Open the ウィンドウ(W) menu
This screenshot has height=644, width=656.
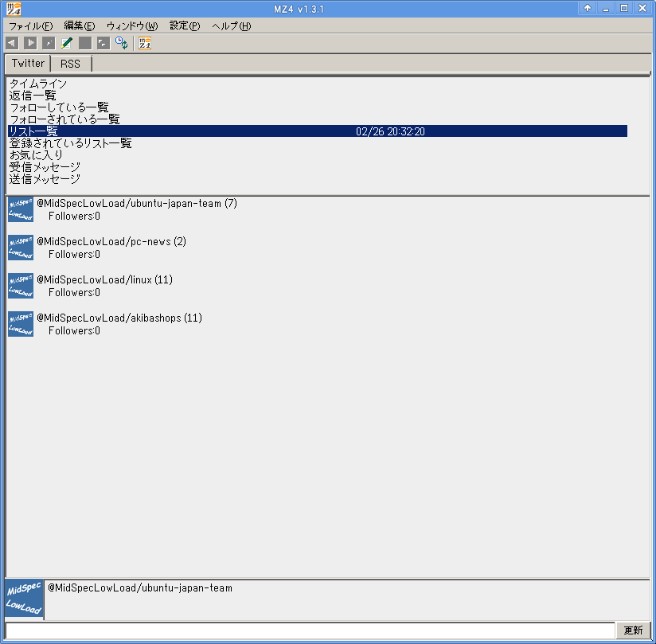[132, 26]
